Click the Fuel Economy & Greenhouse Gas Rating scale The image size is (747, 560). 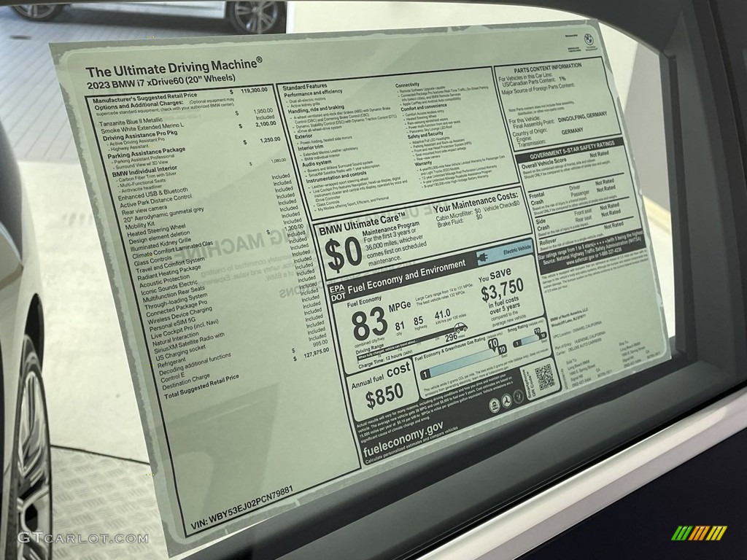click(462, 362)
